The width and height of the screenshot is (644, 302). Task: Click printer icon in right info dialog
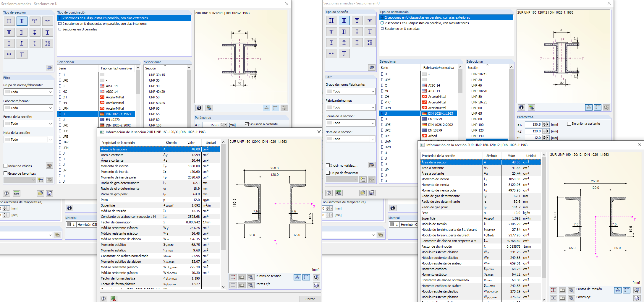tap(637, 298)
